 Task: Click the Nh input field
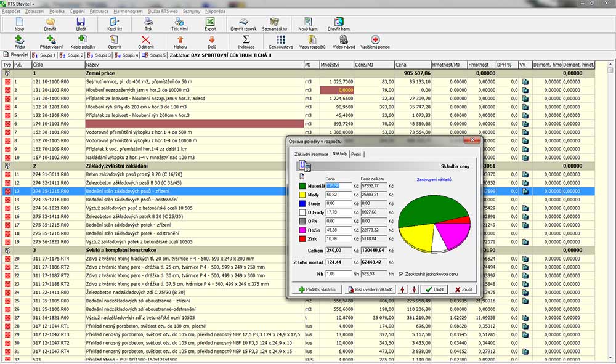point(339,273)
